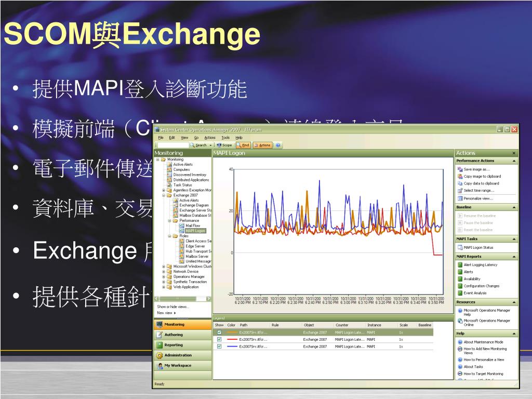Open the Edit menu

(x=172, y=138)
